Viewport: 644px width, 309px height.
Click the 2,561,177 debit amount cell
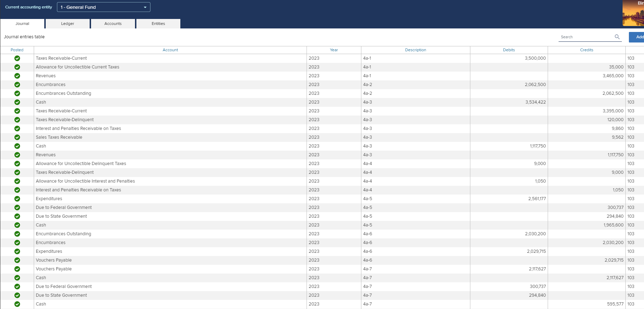509,199
